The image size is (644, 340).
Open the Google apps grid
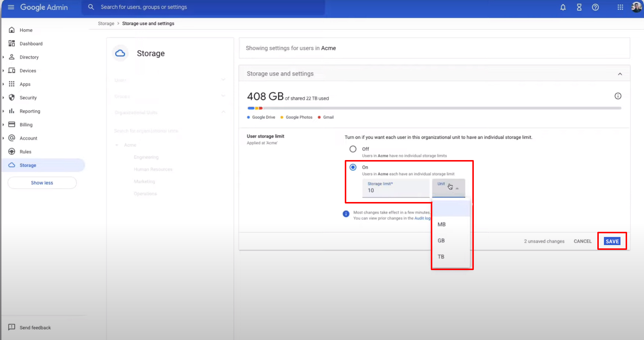point(620,7)
